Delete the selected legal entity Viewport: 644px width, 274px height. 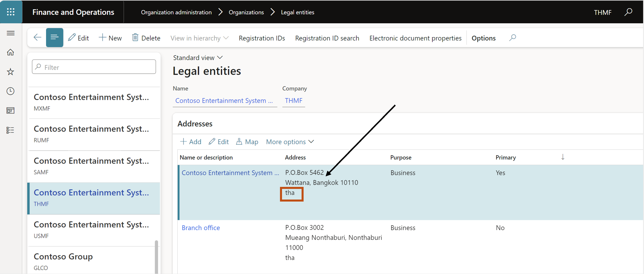click(146, 38)
